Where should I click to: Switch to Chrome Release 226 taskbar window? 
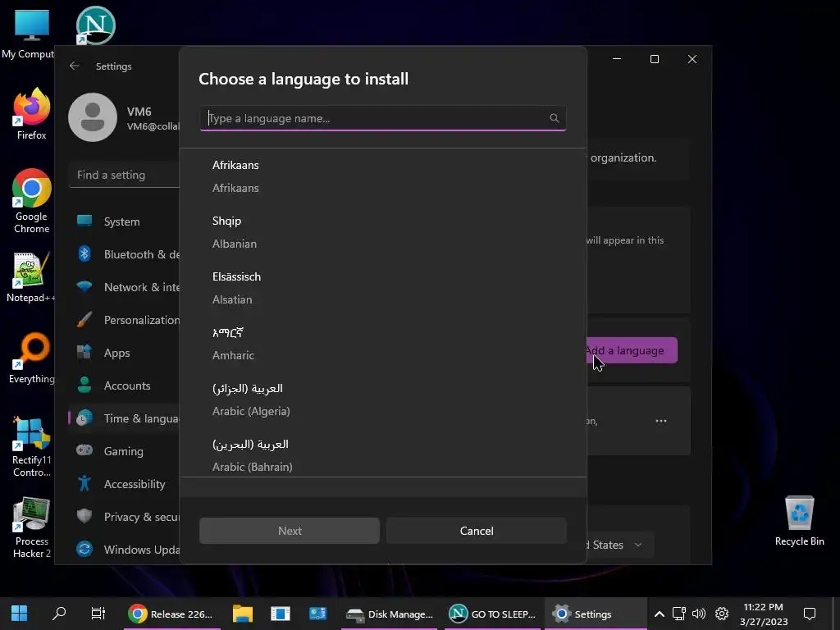[171, 614]
